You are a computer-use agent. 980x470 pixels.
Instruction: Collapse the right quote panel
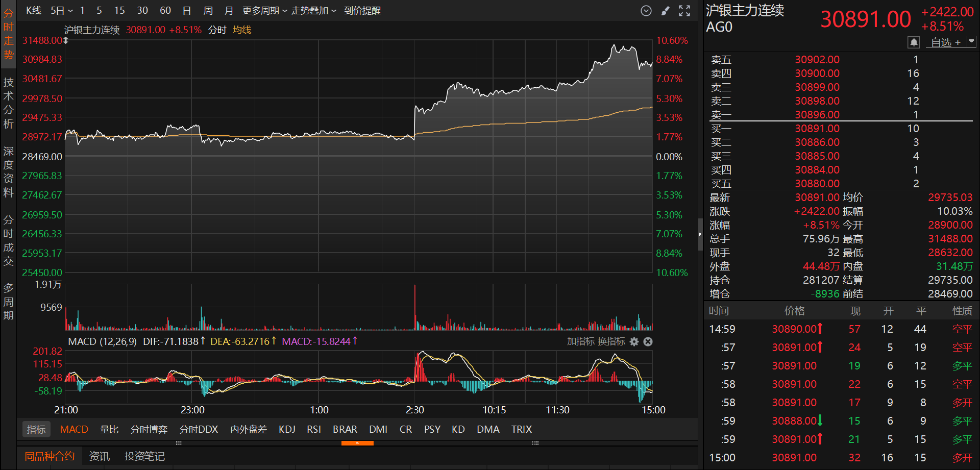(x=700, y=234)
